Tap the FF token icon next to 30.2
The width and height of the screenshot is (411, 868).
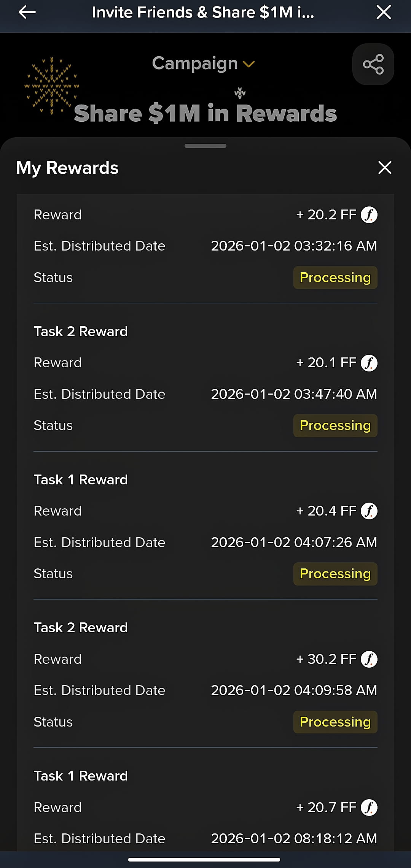pyautogui.click(x=369, y=659)
